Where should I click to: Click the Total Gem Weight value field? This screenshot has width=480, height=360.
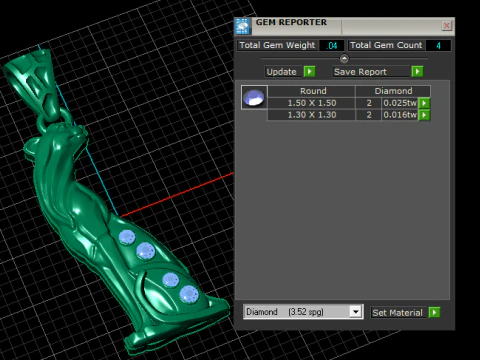331,45
